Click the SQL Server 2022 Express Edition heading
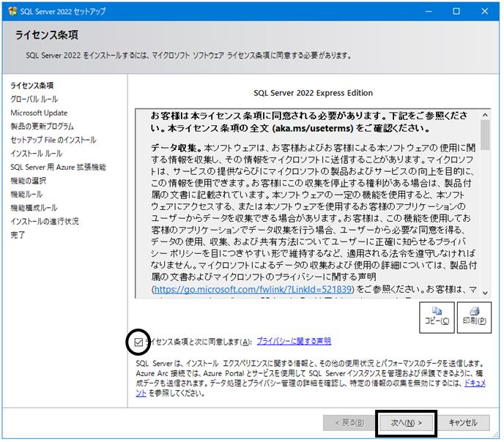The image size is (504, 442). [313, 93]
